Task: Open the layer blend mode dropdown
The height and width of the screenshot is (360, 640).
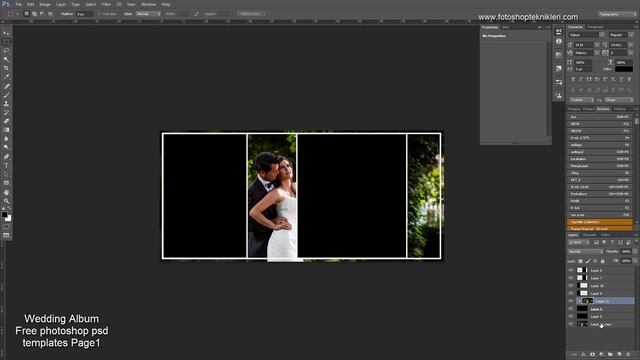Action: pos(585,252)
